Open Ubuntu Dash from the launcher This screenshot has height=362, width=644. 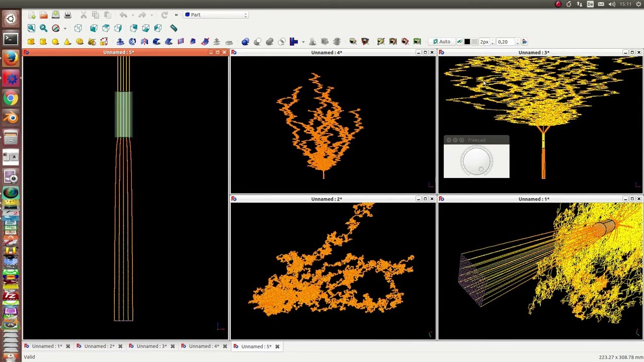coord(11,19)
